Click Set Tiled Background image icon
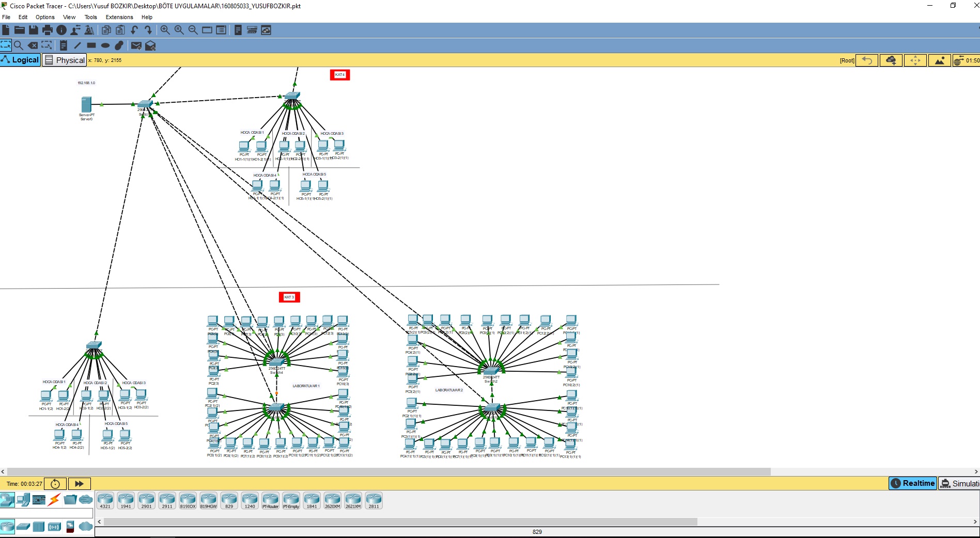This screenshot has height=538, width=980. point(939,60)
